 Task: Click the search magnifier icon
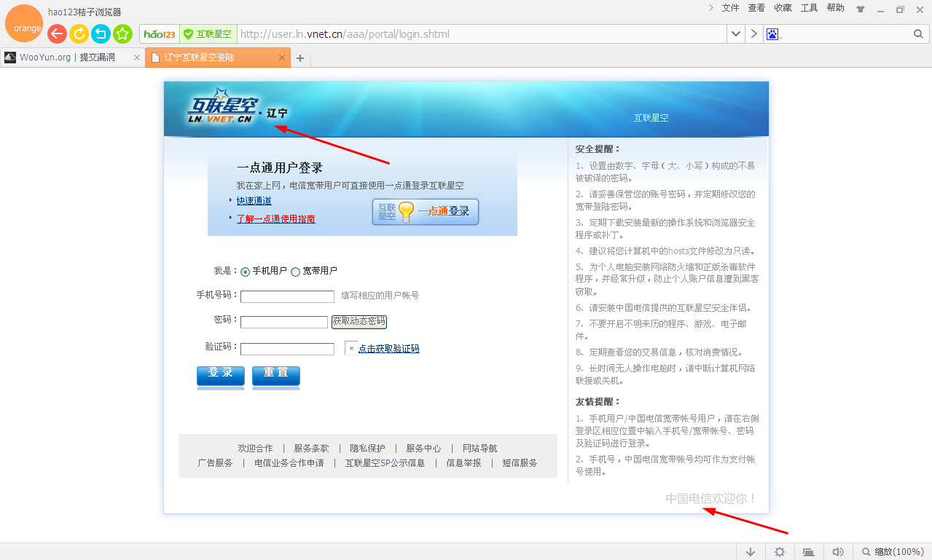[x=918, y=34]
